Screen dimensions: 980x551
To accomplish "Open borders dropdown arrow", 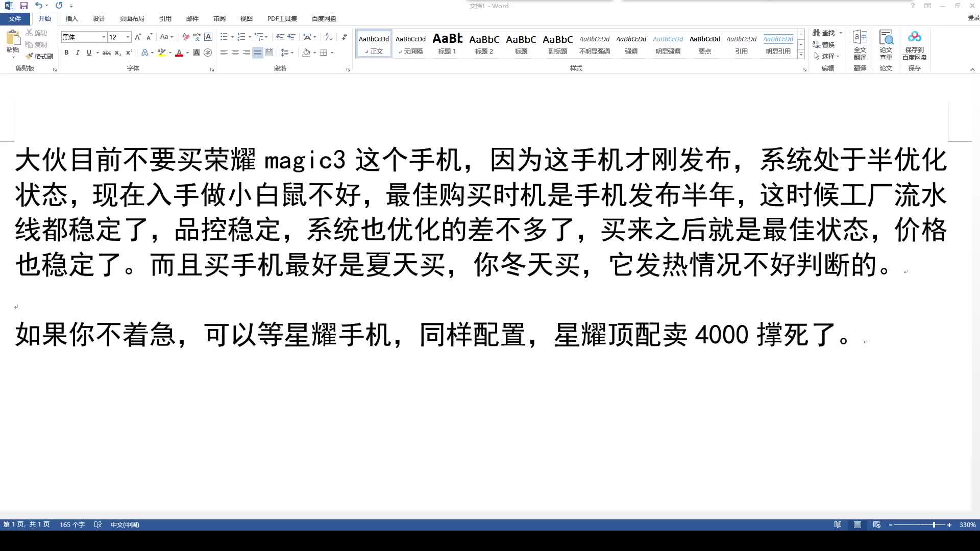I will pyautogui.click(x=332, y=53).
